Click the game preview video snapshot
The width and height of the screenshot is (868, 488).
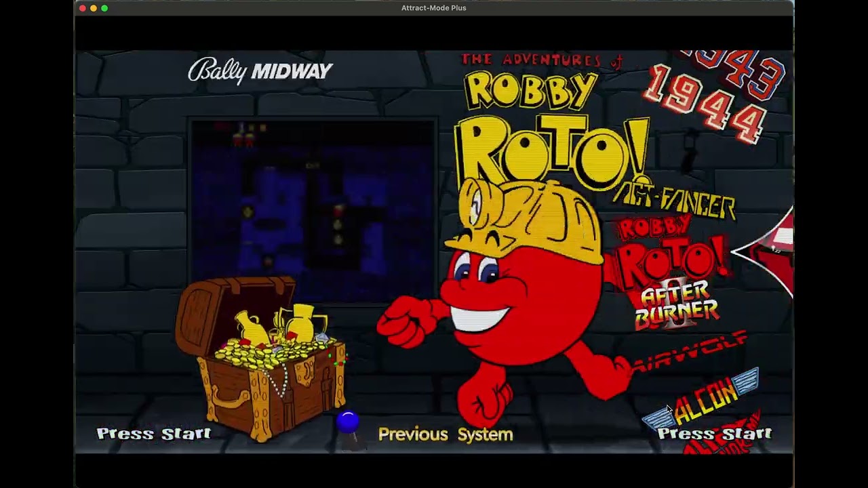(313, 210)
